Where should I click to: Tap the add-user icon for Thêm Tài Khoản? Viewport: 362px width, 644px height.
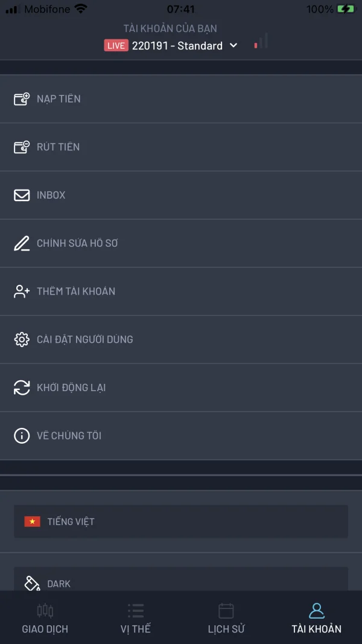(x=22, y=292)
